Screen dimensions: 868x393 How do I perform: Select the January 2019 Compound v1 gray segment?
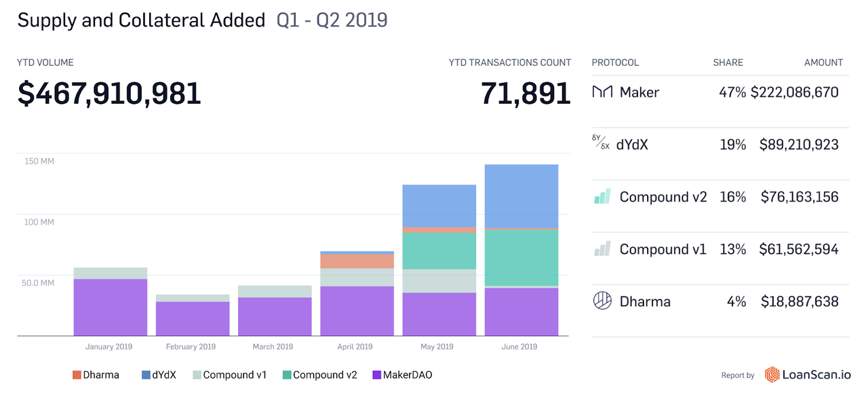click(x=111, y=274)
